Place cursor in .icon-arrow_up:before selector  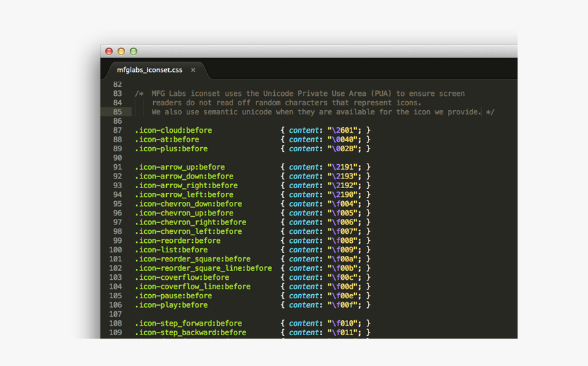click(x=179, y=167)
